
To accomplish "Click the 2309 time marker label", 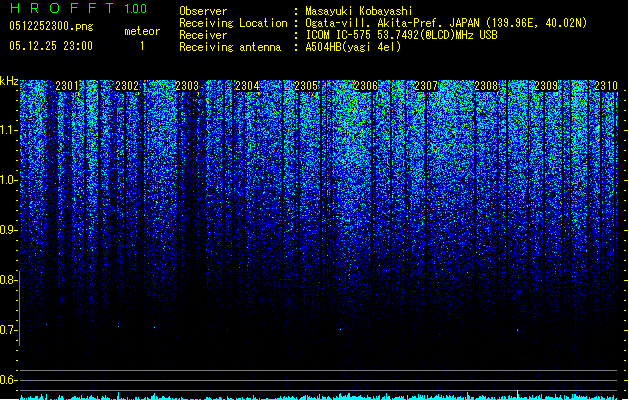I will [546, 86].
